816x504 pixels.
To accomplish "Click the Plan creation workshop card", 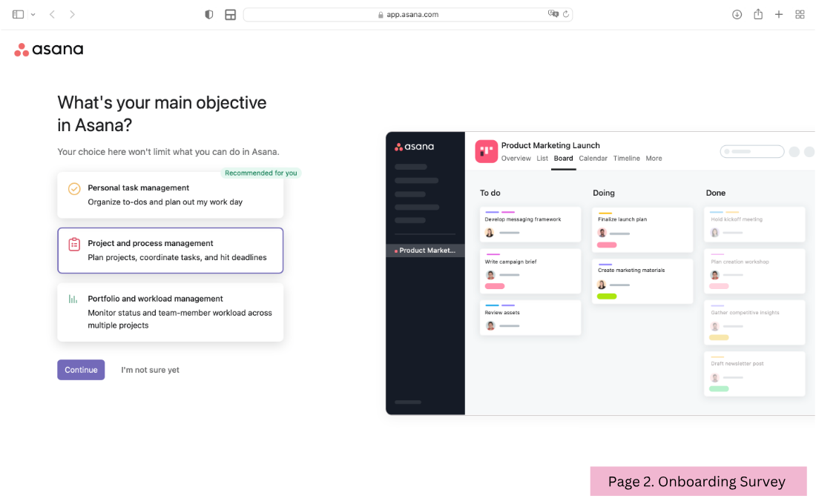I will tap(754, 271).
